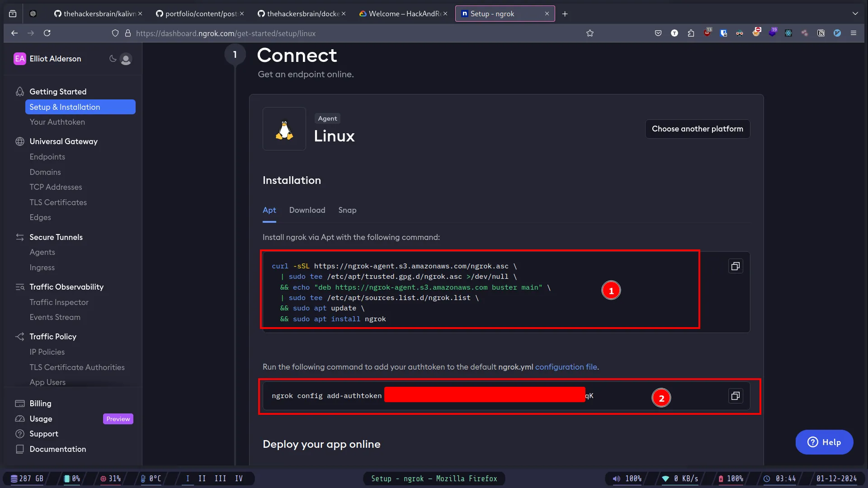Open Your Authtoken in sidebar

(x=57, y=122)
